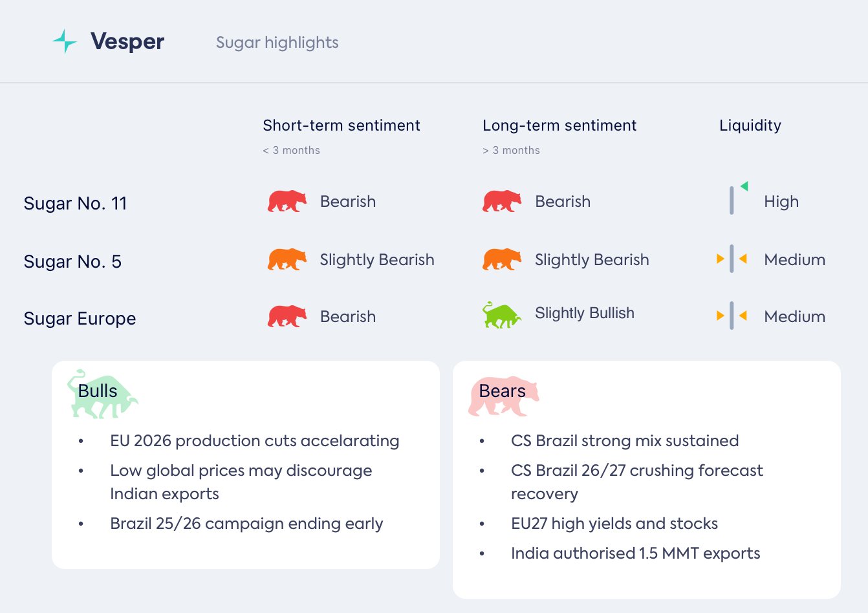Click Sugar No. 5 long-term orange bear icon
The image size is (868, 613).
[501, 259]
